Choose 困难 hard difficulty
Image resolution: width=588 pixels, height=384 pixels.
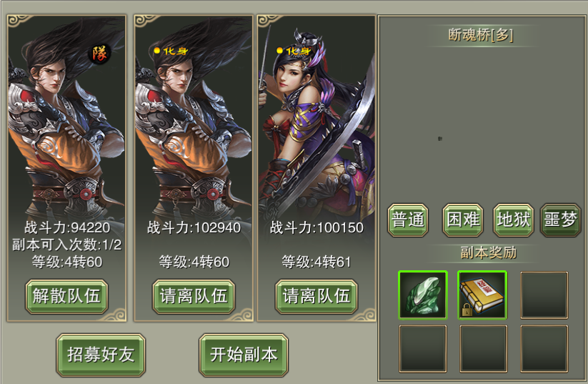coord(463,220)
